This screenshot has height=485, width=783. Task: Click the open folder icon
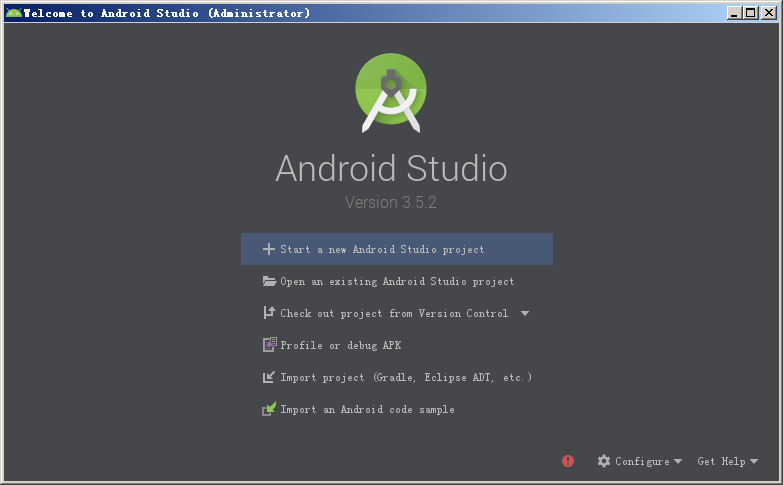(x=269, y=281)
